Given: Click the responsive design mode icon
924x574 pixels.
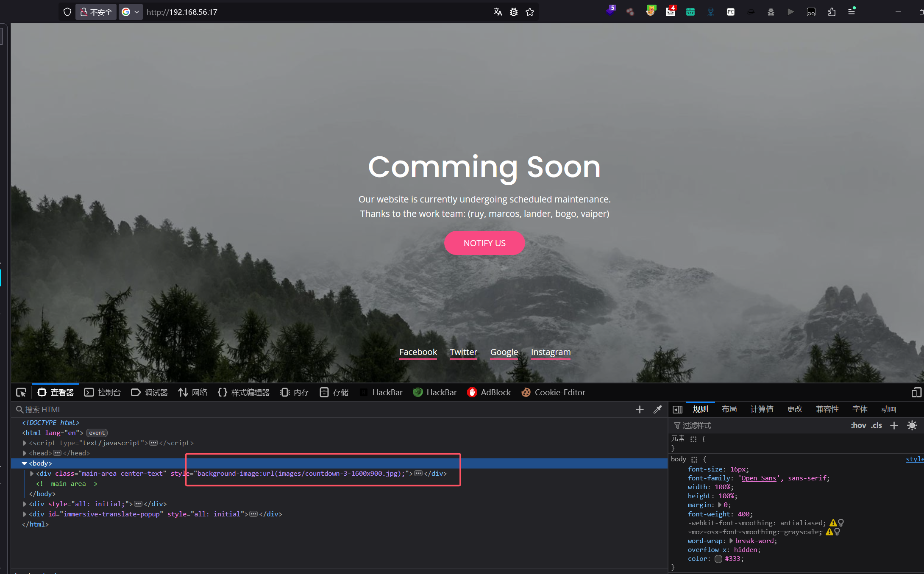Looking at the screenshot, I should click(x=916, y=392).
